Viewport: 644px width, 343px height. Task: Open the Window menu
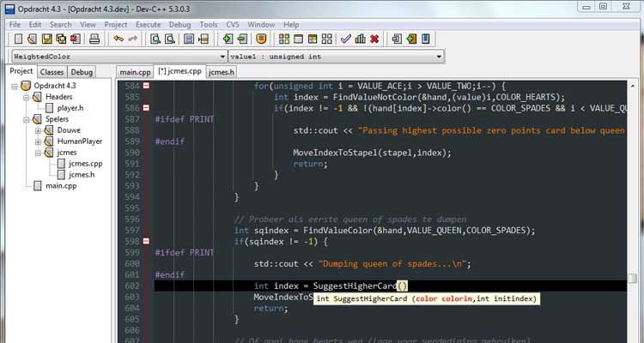coord(261,25)
